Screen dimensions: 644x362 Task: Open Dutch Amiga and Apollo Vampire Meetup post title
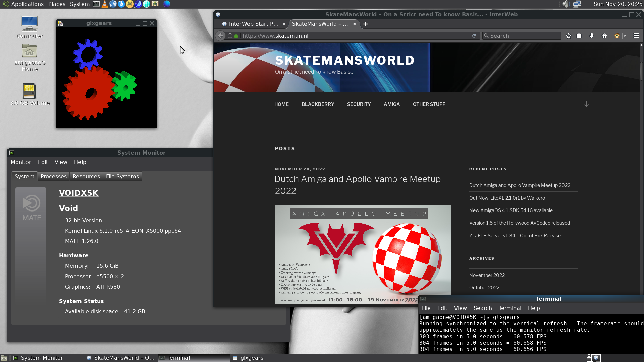click(x=358, y=185)
